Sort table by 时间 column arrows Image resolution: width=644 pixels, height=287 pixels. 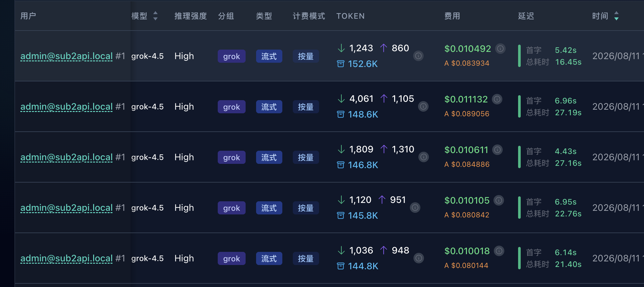616,16
